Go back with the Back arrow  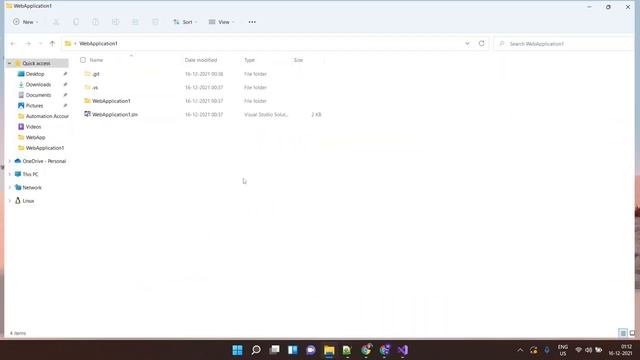pos(13,44)
